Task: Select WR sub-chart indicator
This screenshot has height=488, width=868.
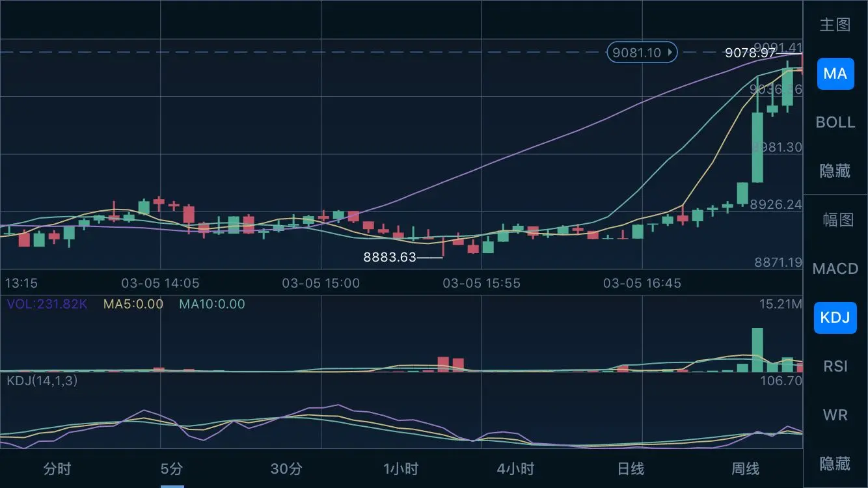Action: 835,415
